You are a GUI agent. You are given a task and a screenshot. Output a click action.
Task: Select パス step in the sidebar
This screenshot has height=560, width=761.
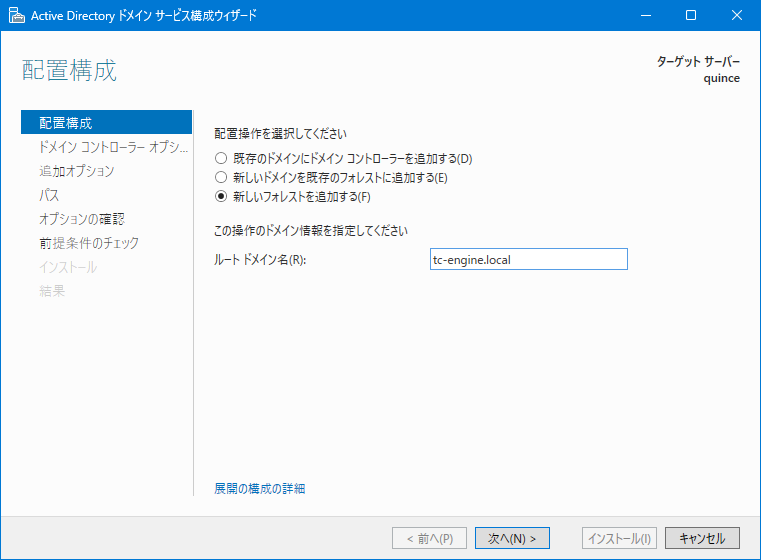[x=107, y=195]
